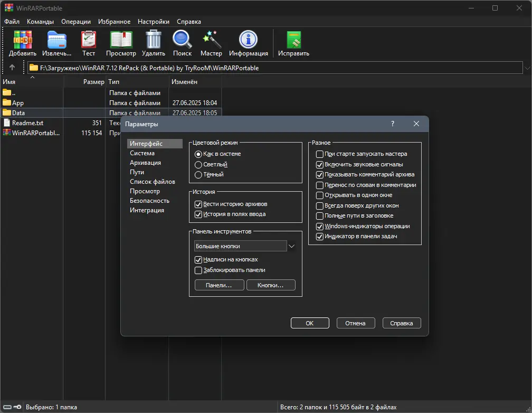Switch to the Пути settings page

coord(155,172)
